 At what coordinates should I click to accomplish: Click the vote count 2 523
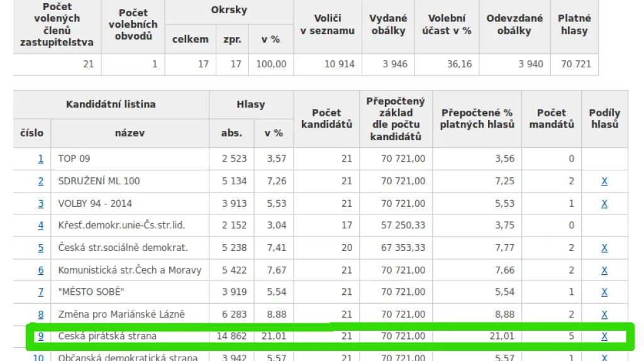(x=235, y=158)
